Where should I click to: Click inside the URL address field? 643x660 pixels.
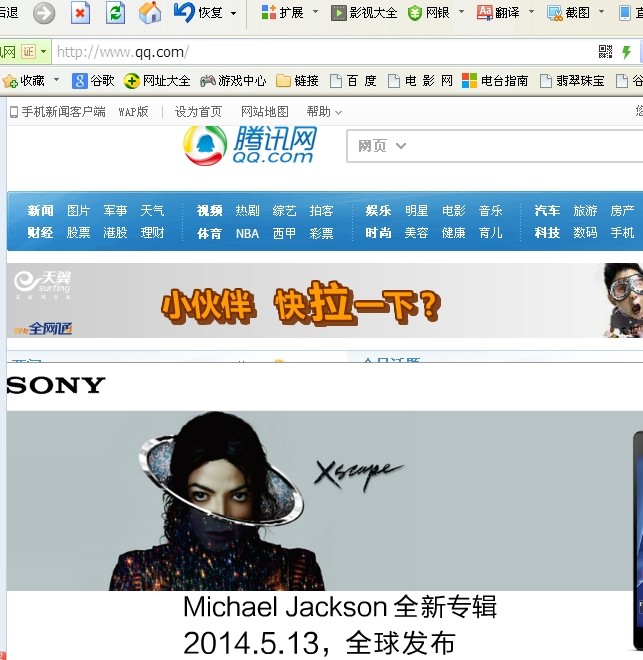(x=320, y=52)
